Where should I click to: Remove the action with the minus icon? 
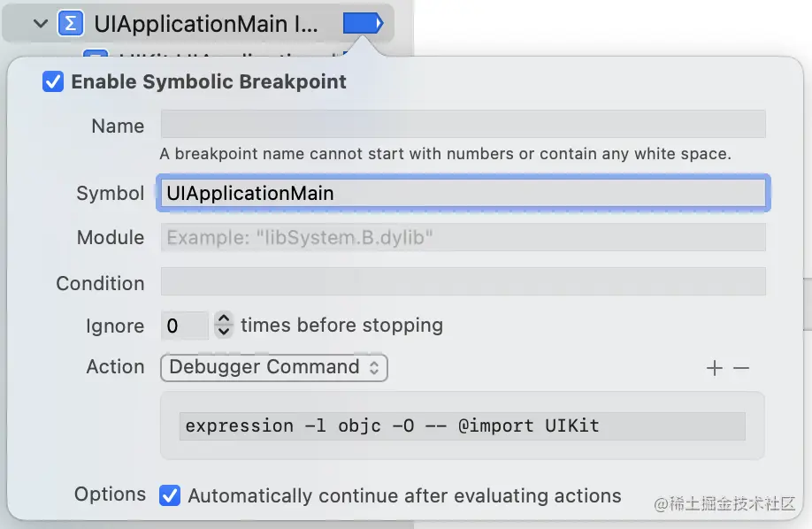pyautogui.click(x=741, y=368)
